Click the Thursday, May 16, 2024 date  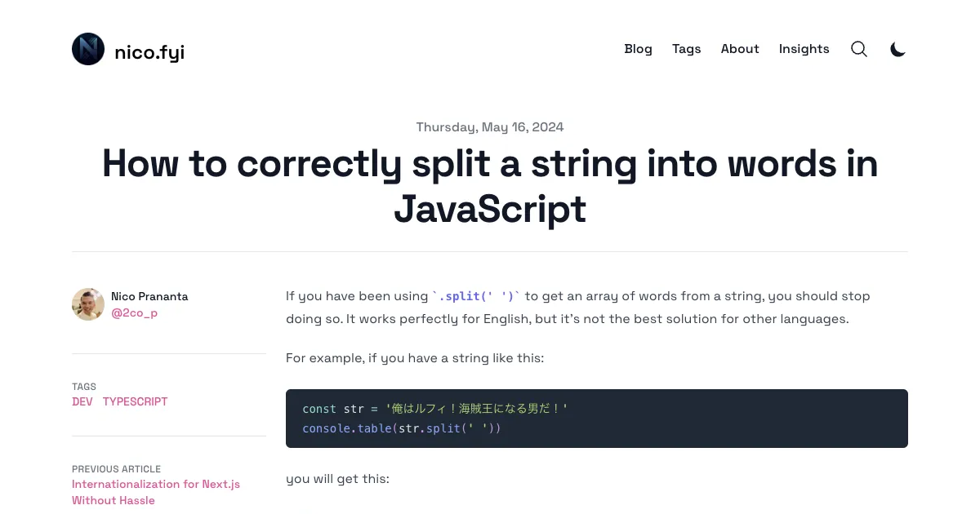point(490,127)
